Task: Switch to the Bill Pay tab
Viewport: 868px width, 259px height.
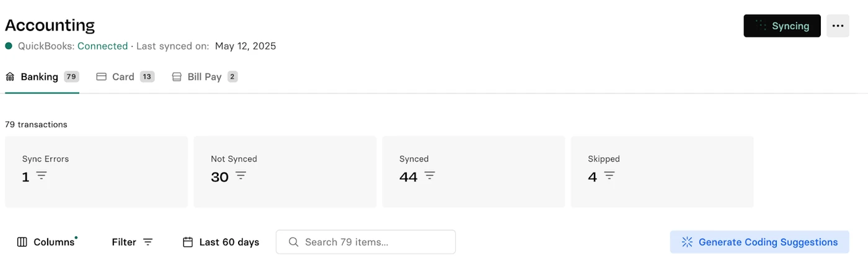Action: 205,77
